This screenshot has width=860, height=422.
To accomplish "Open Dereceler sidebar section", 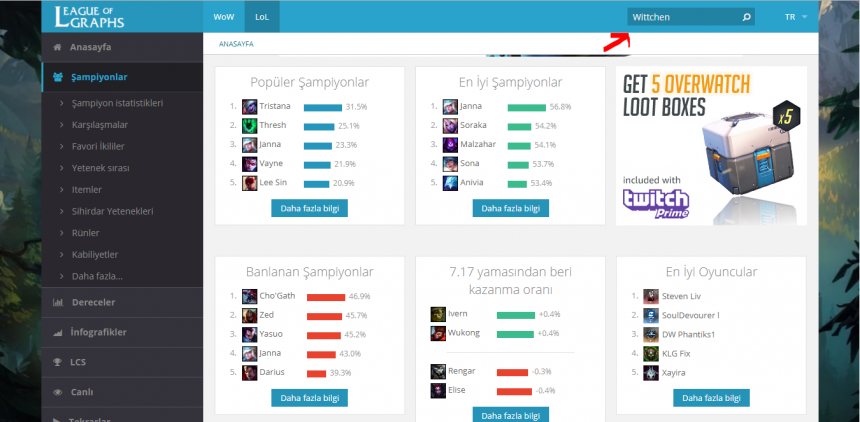I will tap(122, 302).
